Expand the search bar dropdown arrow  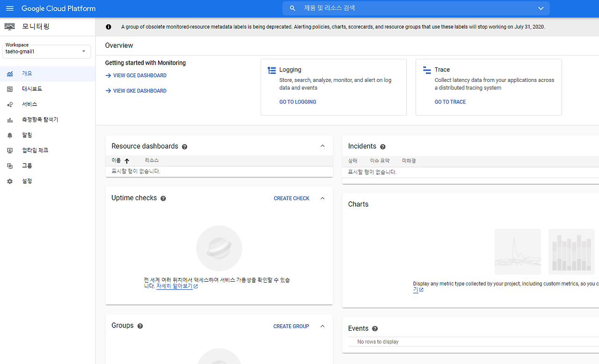coord(541,8)
